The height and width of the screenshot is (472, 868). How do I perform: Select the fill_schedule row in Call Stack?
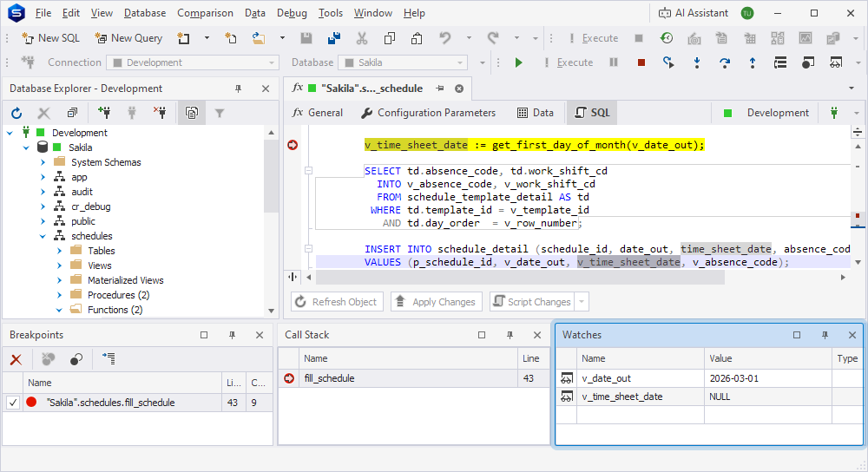(x=413, y=378)
